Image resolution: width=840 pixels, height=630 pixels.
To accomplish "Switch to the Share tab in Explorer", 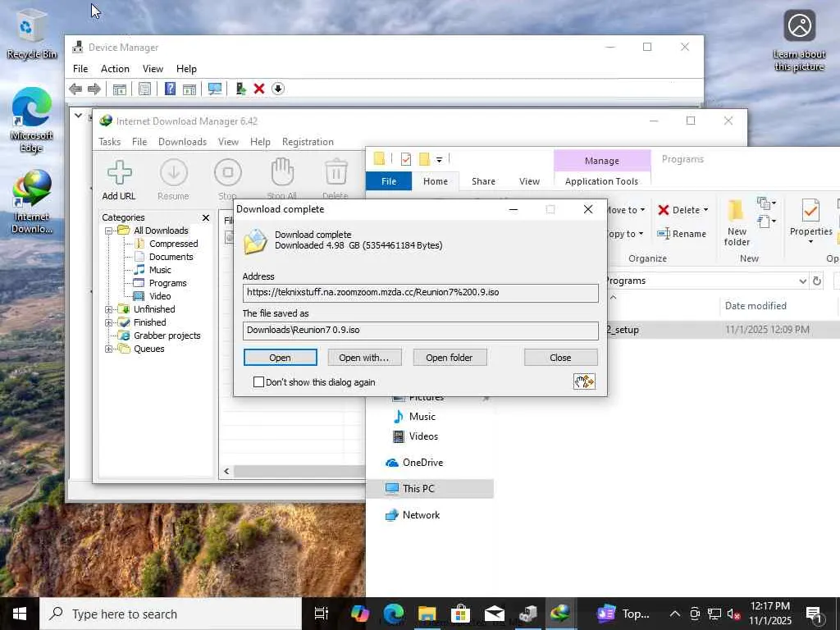I will (483, 181).
